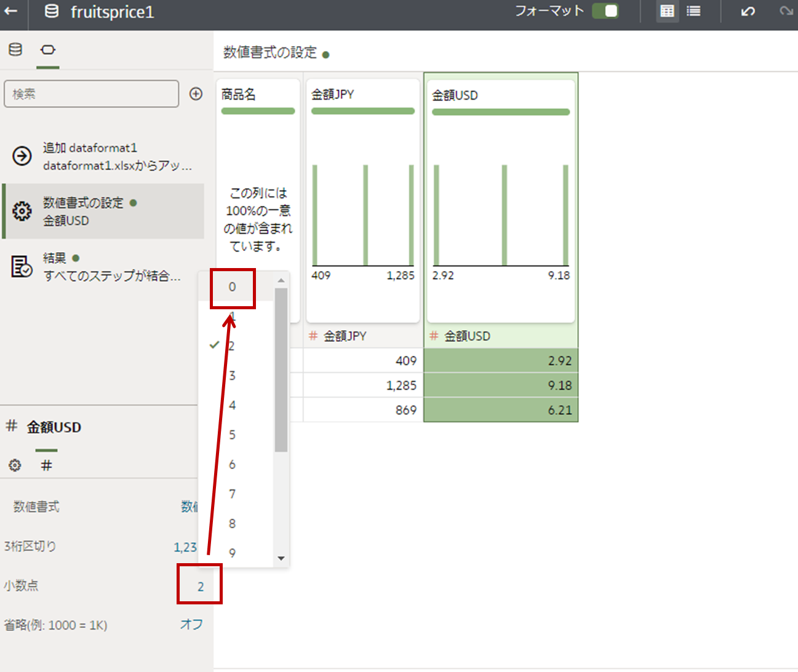Switch to table grid view icon

(x=667, y=11)
